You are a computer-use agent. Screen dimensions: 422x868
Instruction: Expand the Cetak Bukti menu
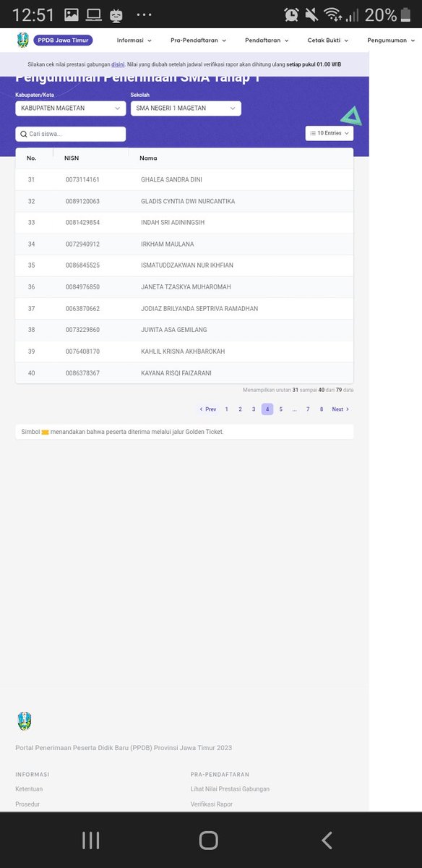(328, 41)
